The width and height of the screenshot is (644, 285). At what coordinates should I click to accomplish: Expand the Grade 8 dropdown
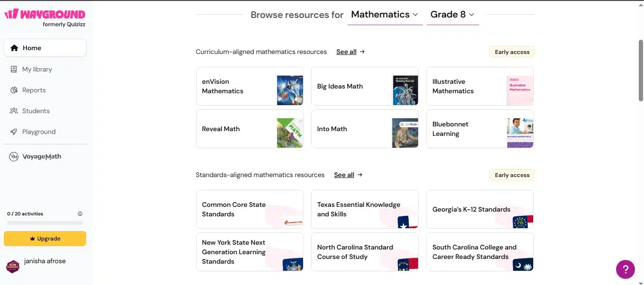(x=453, y=15)
